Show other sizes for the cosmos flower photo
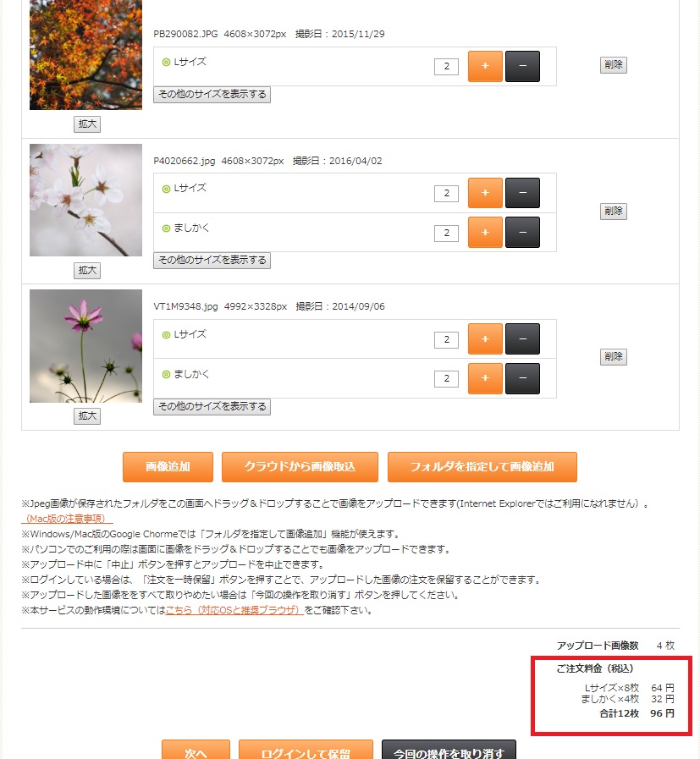The image size is (700, 759). [x=212, y=407]
